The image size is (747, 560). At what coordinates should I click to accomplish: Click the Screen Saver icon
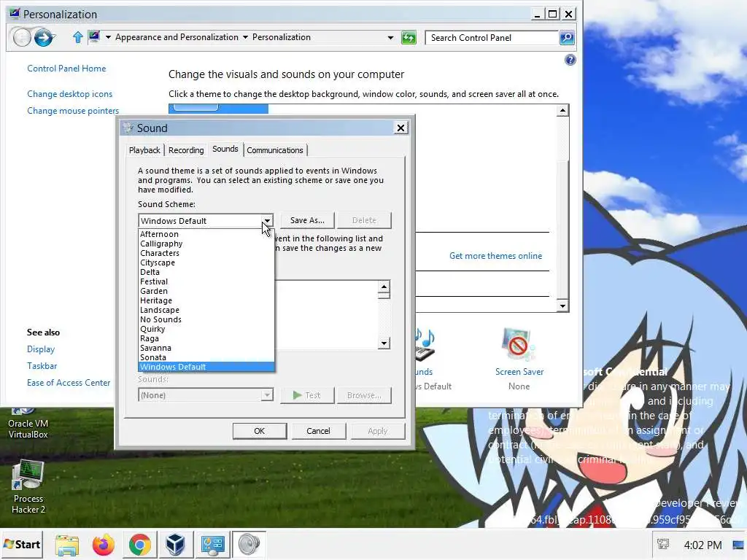(519, 344)
